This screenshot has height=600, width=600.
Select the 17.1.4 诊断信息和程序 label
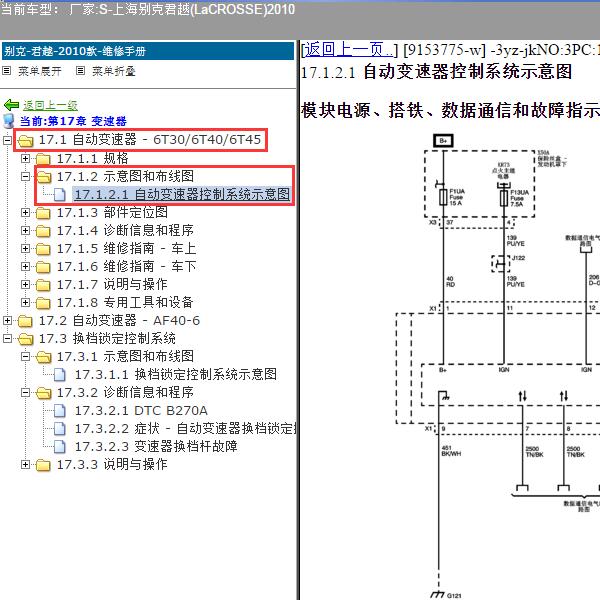pyautogui.click(x=125, y=230)
